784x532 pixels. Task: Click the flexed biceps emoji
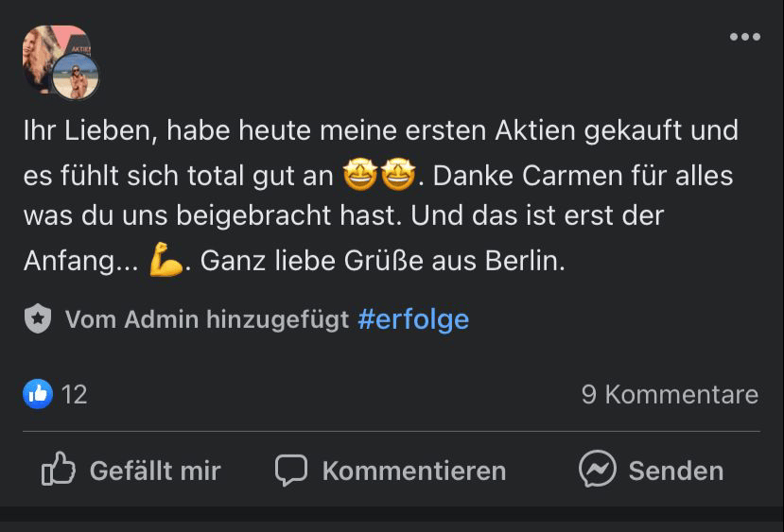(166, 262)
